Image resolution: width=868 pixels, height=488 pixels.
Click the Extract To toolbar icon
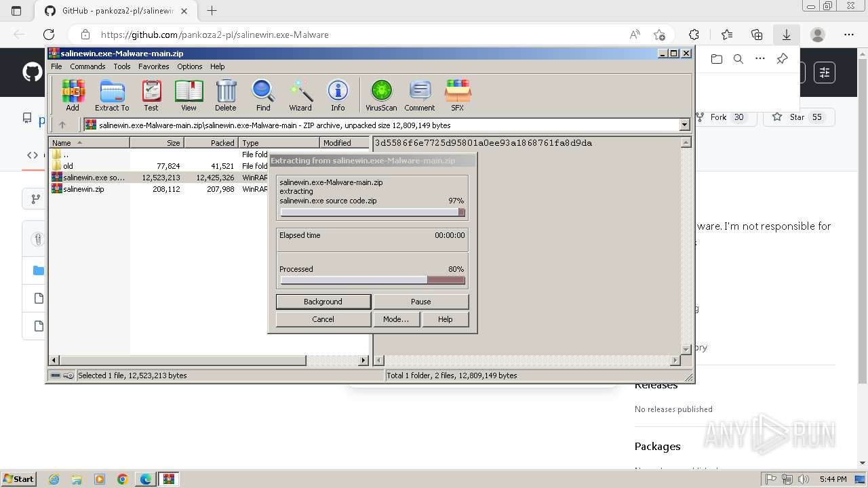(x=112, y=95)
